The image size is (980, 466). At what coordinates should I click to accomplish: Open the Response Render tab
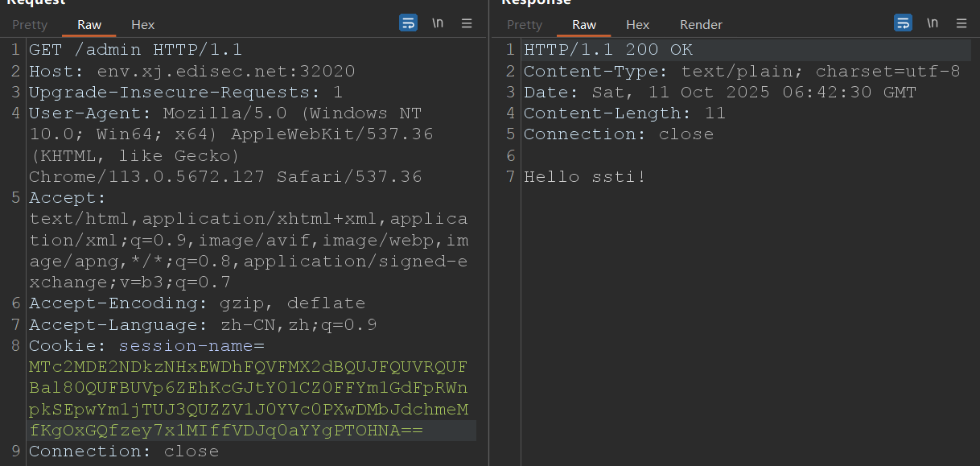(701, 25)
